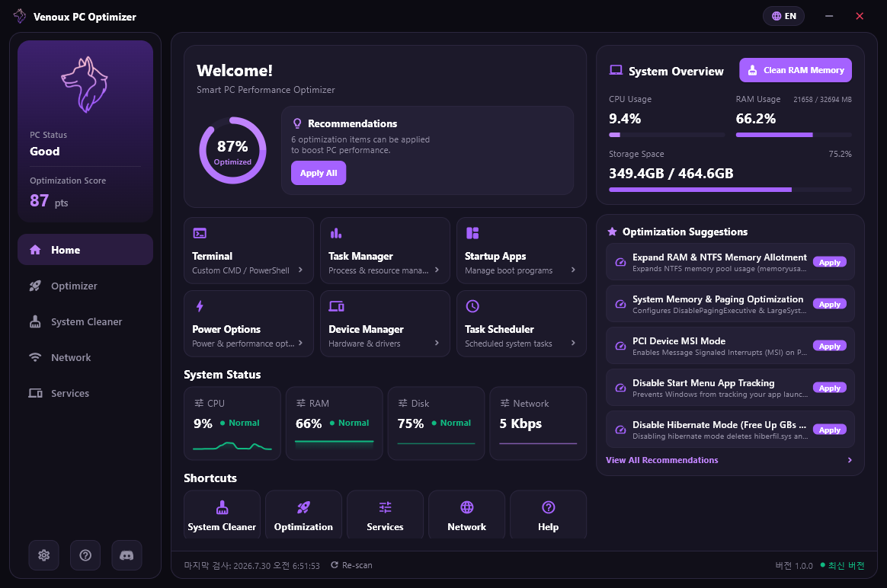Go to Home in sidebar
This screenshot has width=887, height=588.
[85, 250]
